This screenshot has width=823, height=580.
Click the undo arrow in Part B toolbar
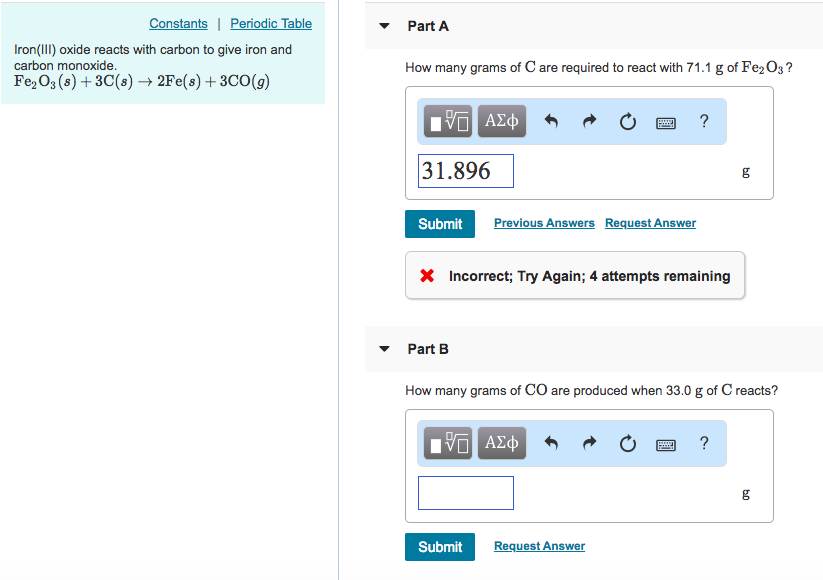[550, 443]
